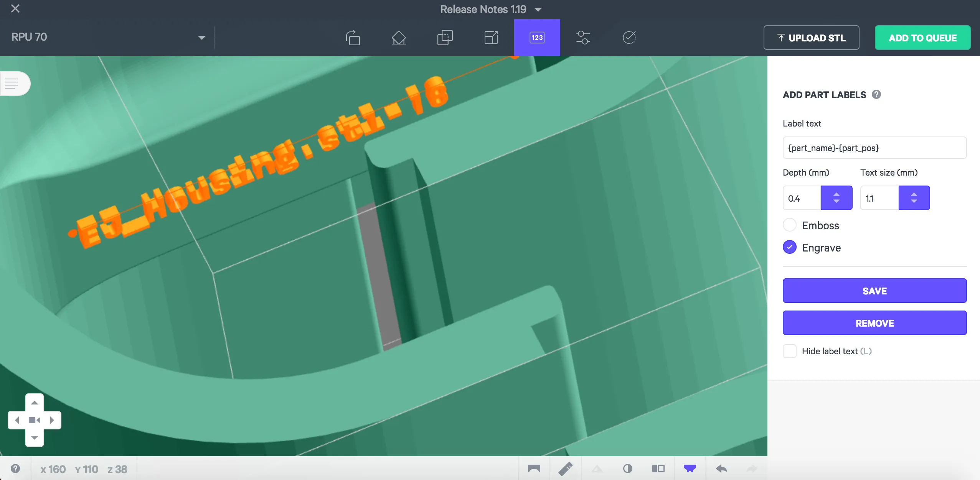Pan camera right with the arrow
The height and width of the screenshot is (480, 980).
click(x=52, y=420)
